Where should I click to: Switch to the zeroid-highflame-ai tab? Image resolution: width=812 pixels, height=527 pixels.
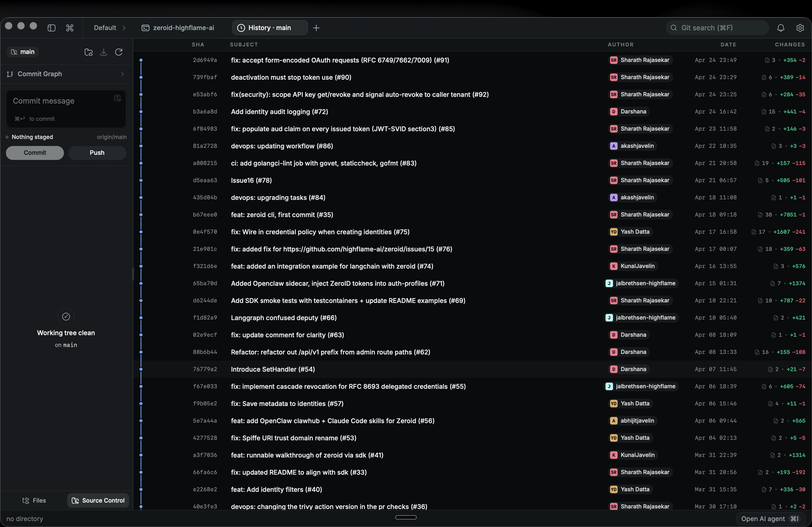pos(178,28)
